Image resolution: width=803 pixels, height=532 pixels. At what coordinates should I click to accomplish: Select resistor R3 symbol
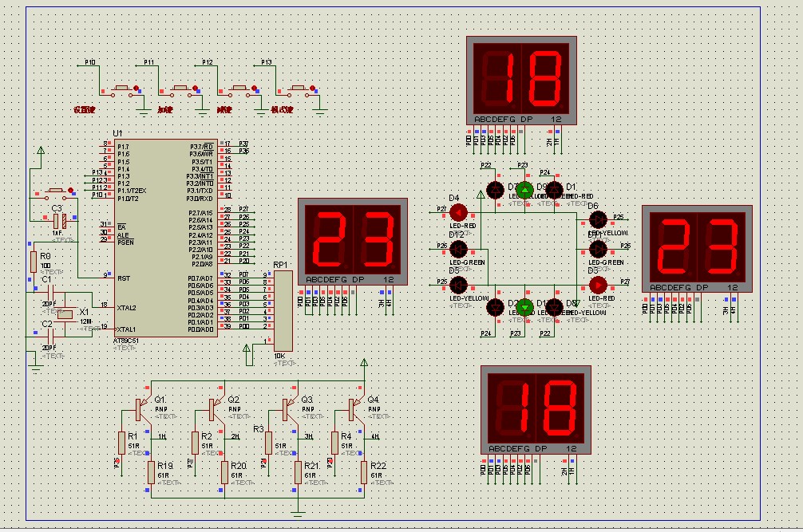click(x=268, y=443)
